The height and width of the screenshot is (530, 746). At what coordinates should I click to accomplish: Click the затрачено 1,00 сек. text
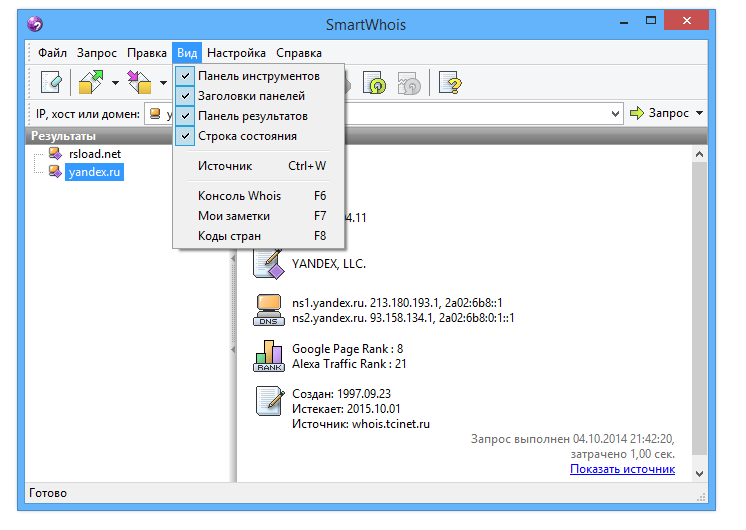[622, 454]
